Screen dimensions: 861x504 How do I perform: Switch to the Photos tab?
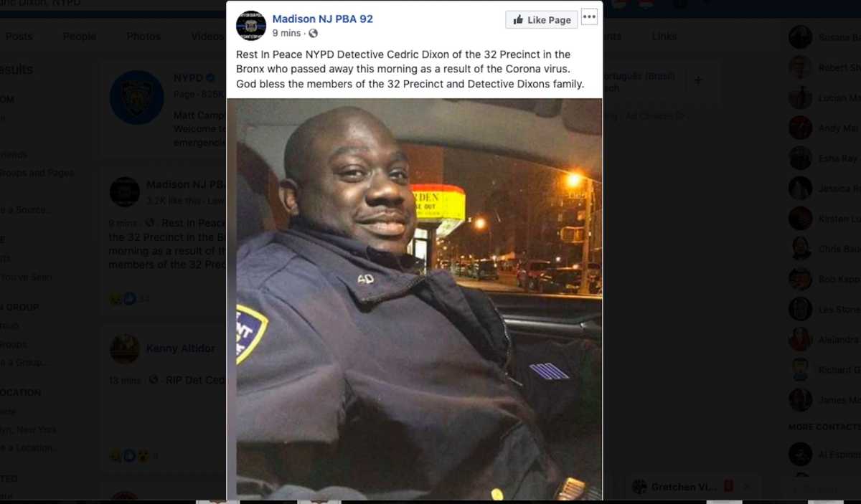pyautogui.click(x=144, y=37)
